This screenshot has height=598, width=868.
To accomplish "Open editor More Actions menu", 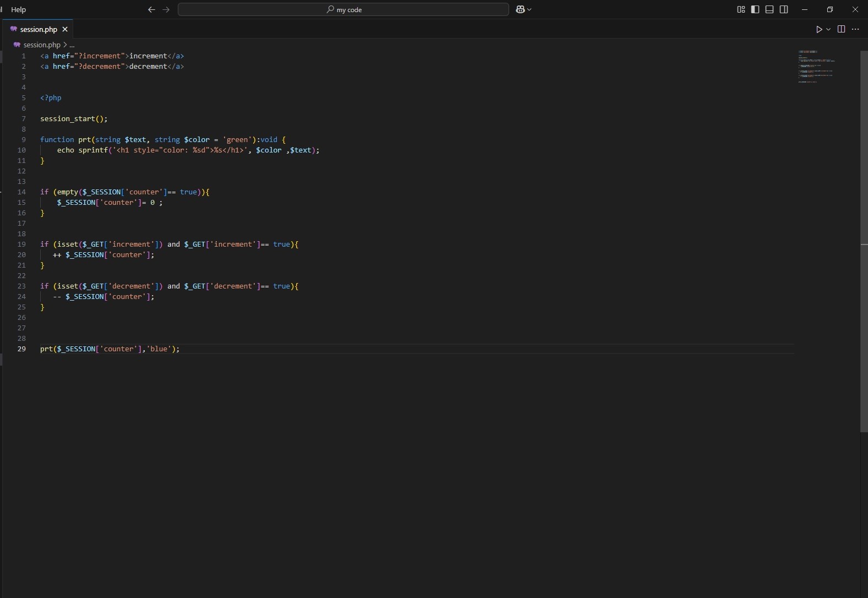I will coord(855,29).
